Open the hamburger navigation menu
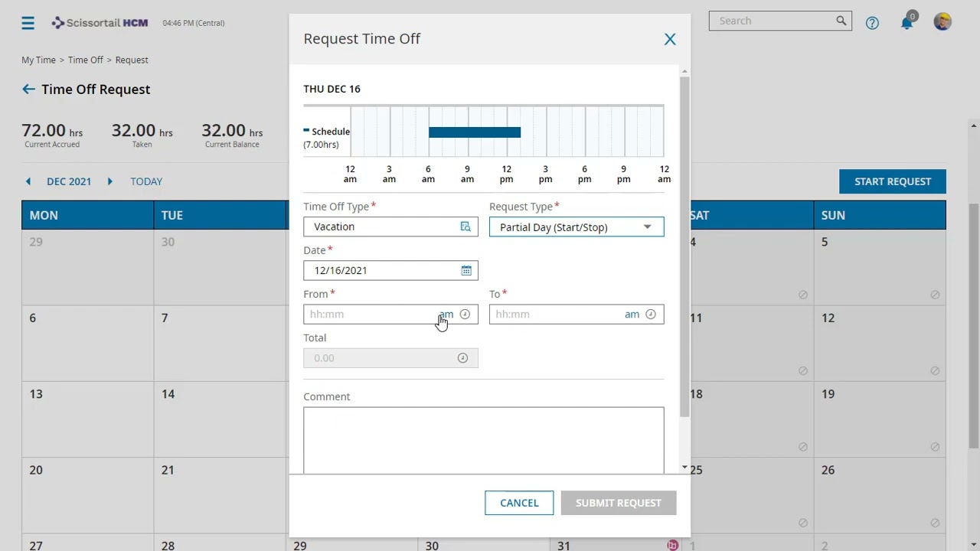 click(x=28, y=22)
